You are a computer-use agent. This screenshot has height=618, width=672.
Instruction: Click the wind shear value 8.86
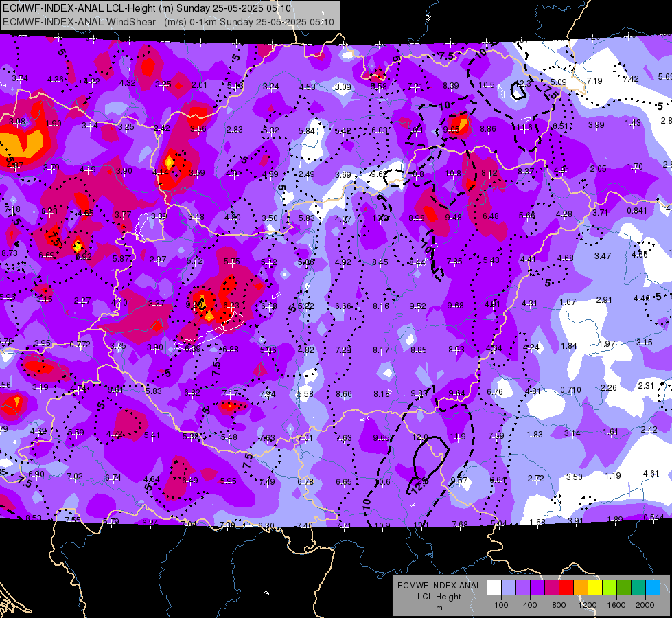(x=488, y=128)
